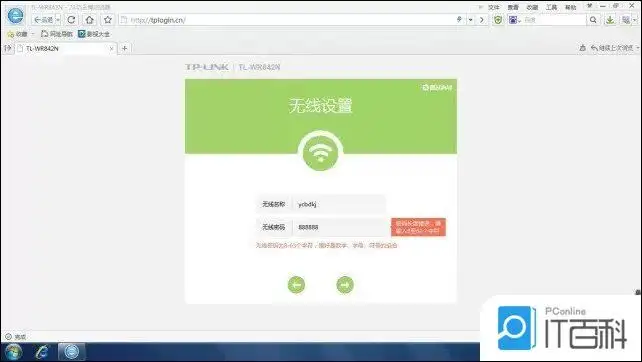Image resolution: width=642 pixels, height=362 pixels.
Task: Open the 文件 menu
Action: click(x=494, y=7)
